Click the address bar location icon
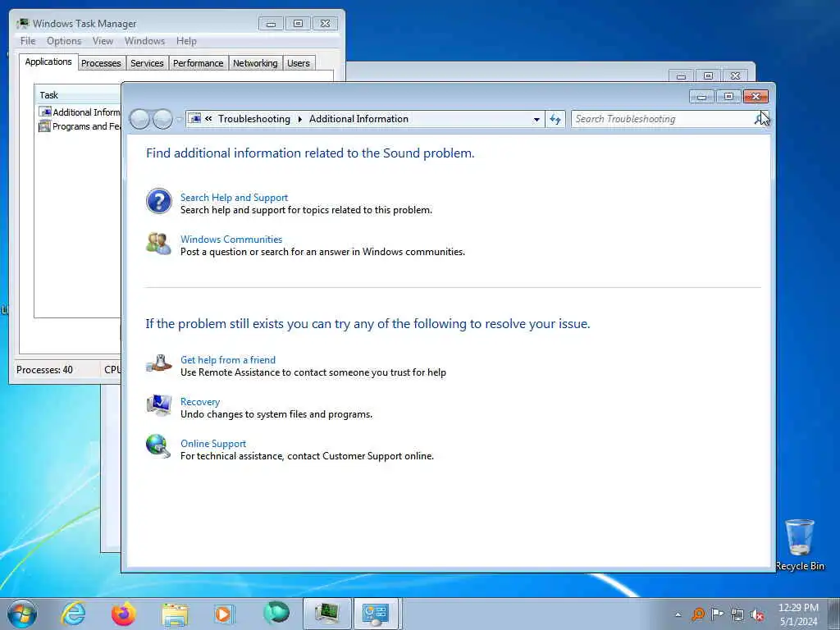The image size is (840, 630). [x=195, y=118]
